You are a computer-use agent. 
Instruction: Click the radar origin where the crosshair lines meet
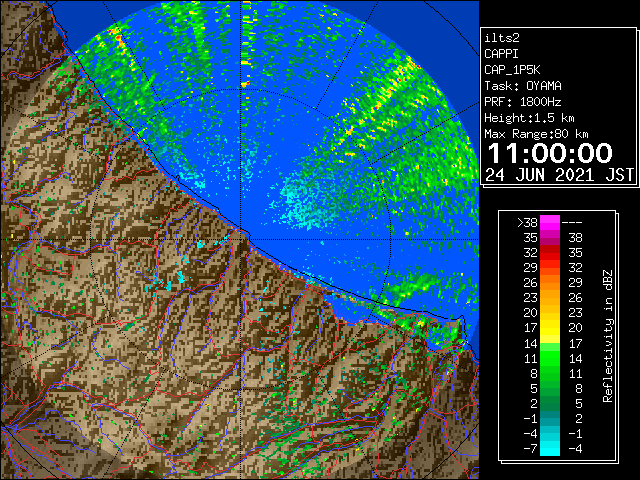(x=241, y=239)
